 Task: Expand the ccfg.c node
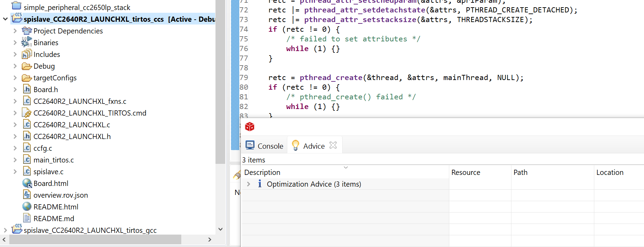(15, 148)
